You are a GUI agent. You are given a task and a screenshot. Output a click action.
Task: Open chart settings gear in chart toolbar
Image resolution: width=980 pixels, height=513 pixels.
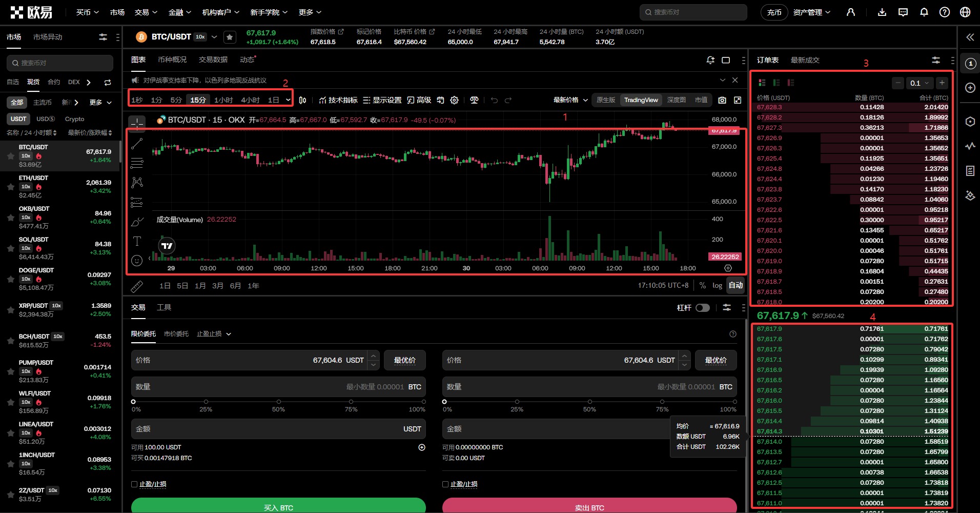pos(454,100)
